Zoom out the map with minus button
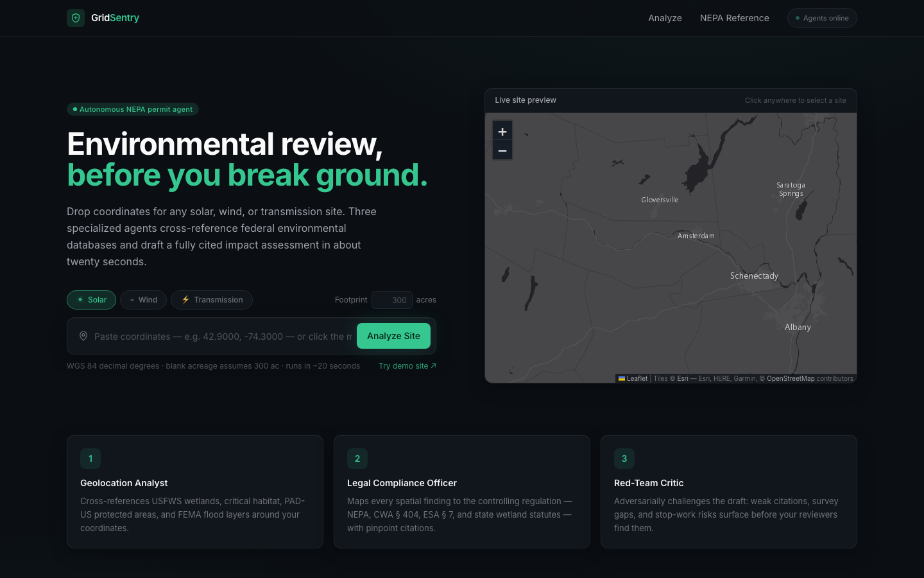The image size is (924, 578). 502,151
